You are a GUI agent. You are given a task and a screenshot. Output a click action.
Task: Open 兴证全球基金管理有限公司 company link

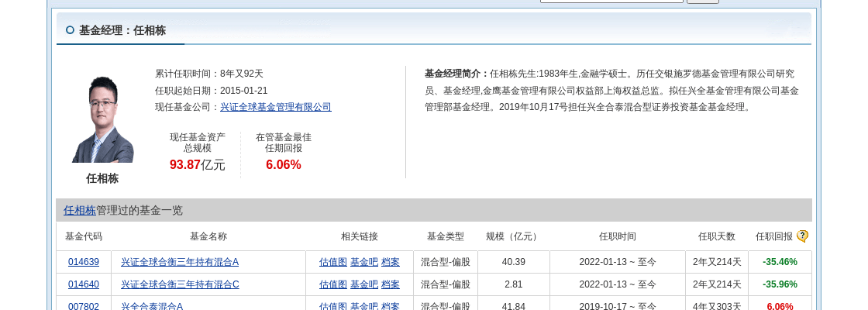pos(276,107)
